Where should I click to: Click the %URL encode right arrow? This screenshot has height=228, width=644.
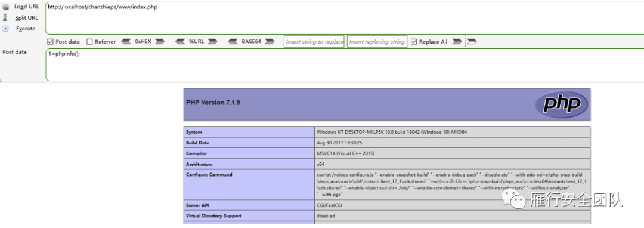click(212, 42)
